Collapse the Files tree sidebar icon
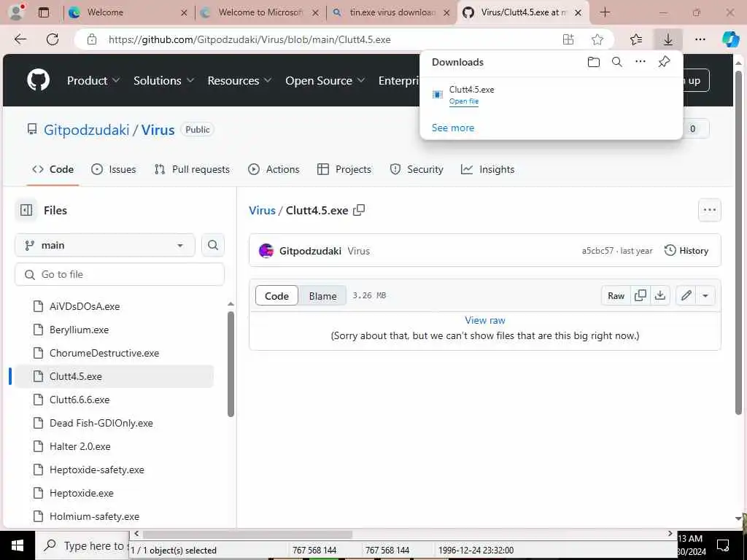 [x=26, y=210]
